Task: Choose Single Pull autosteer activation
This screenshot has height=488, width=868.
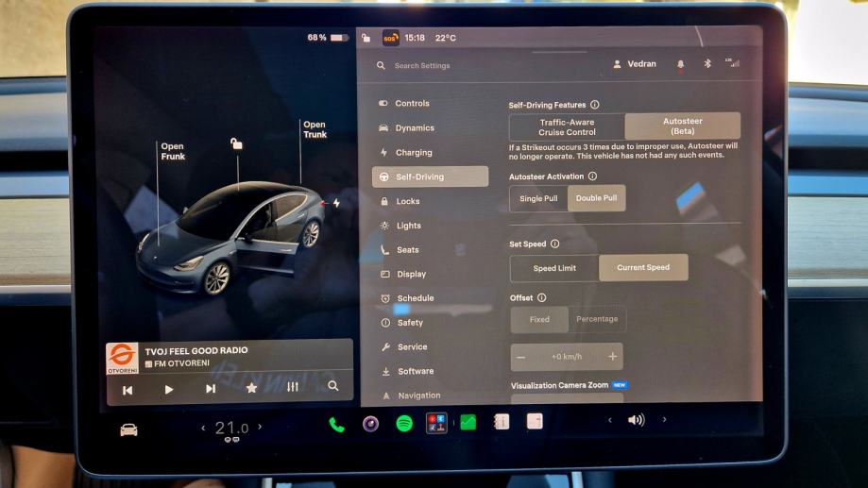Action: coord(538,198)
